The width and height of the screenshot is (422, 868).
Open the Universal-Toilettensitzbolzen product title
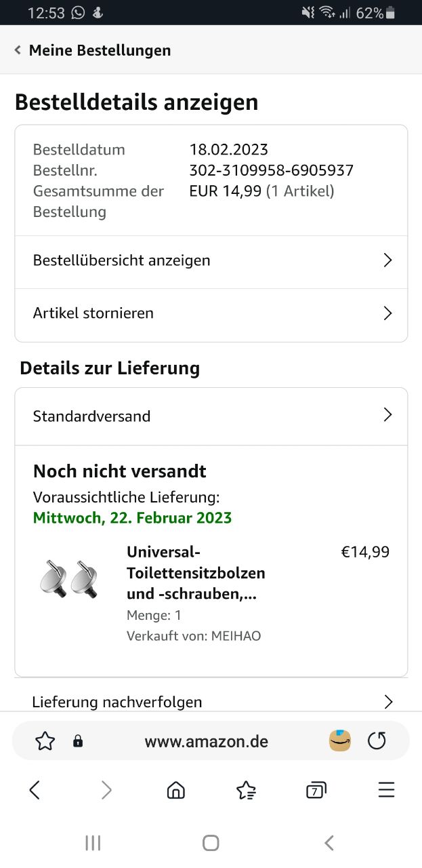pos(196,572)
